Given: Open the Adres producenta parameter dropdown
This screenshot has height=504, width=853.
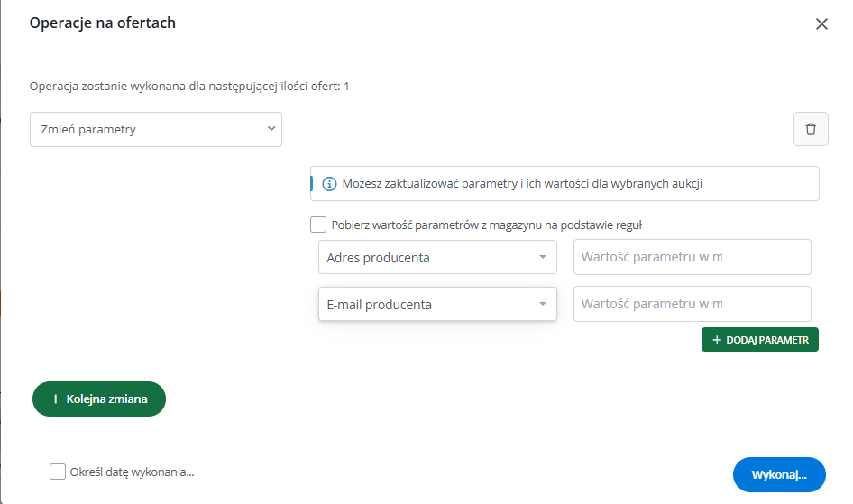Looking at the screenshot, I should tap(437, 257).
